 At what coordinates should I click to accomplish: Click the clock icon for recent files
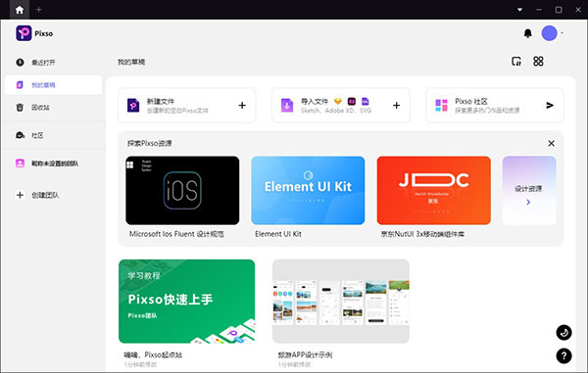[x=20, y=63]
